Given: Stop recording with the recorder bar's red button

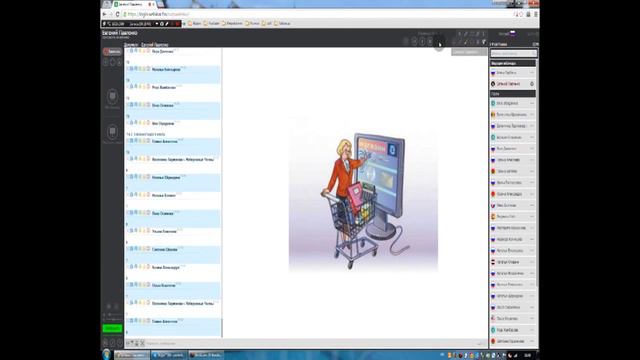Looking at the screenshot, I should 178,24.
